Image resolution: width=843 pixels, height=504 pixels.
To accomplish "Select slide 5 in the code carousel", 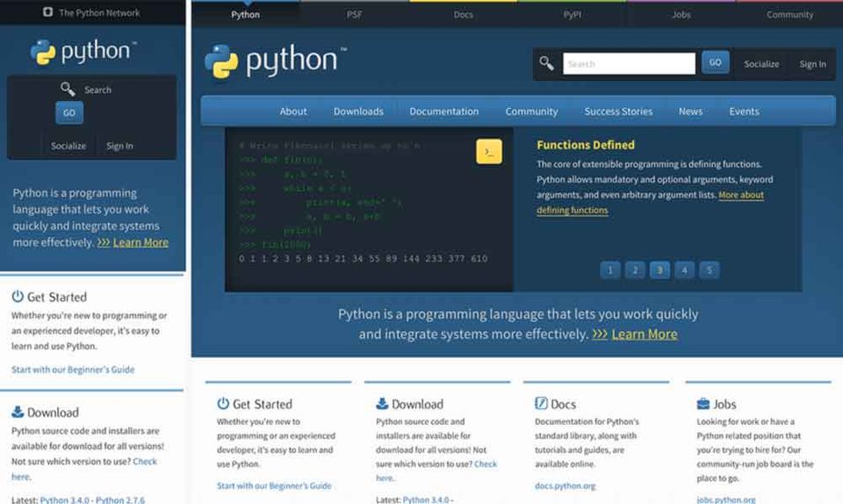I will [709, 270].
